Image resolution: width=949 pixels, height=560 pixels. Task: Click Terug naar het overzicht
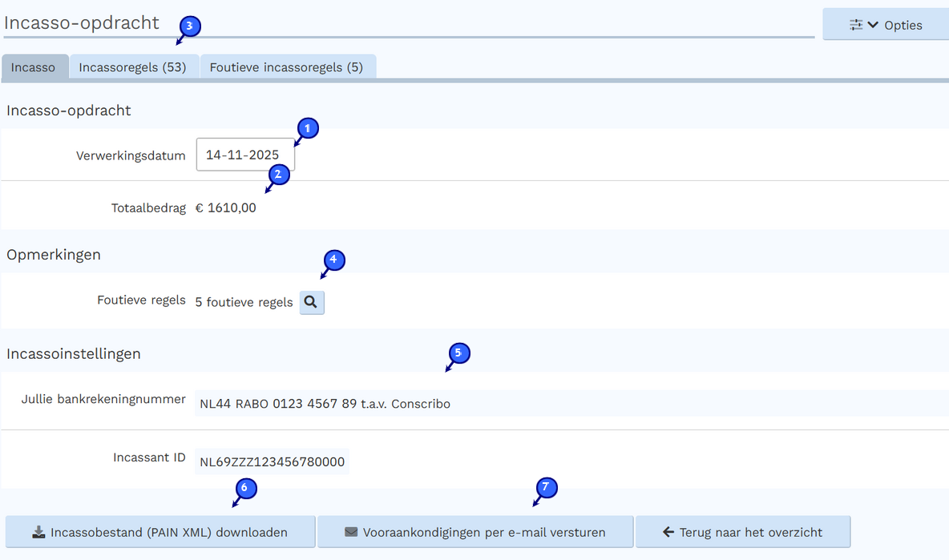[742, 531]
